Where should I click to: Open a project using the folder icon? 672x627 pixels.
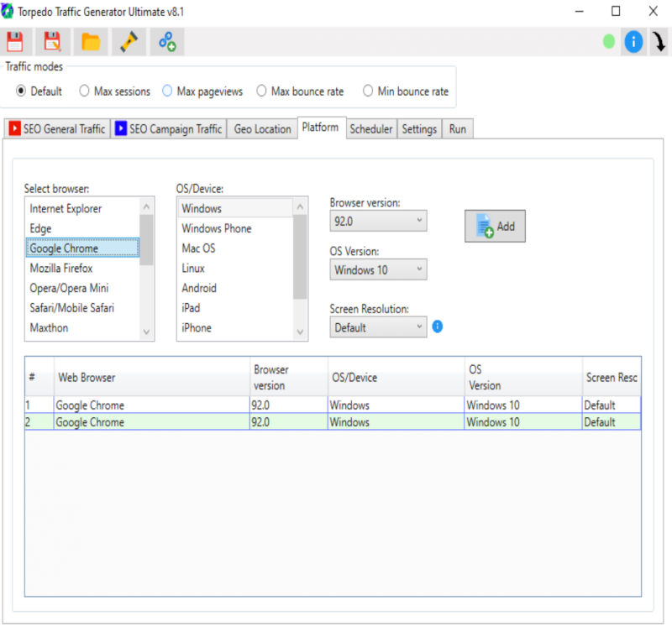pyautogui.click(x=91, y=41)
